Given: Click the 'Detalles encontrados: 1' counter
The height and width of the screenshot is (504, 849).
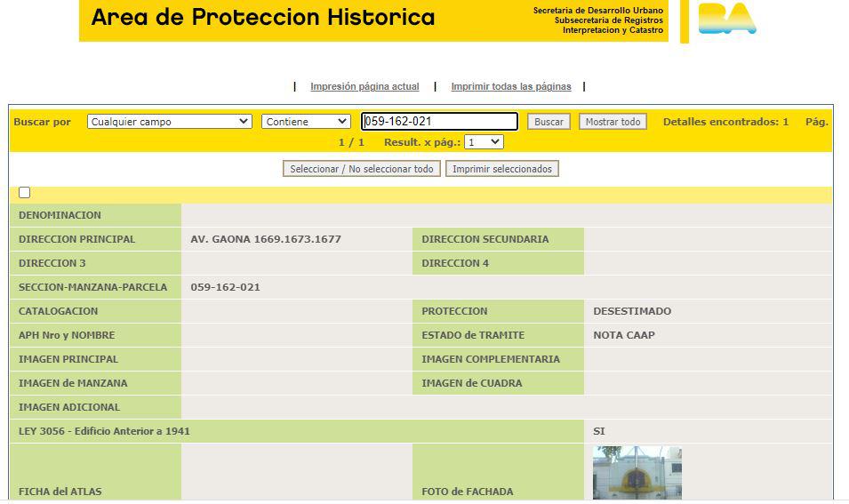Looking at the screenshot, I should tap(725, 122).
